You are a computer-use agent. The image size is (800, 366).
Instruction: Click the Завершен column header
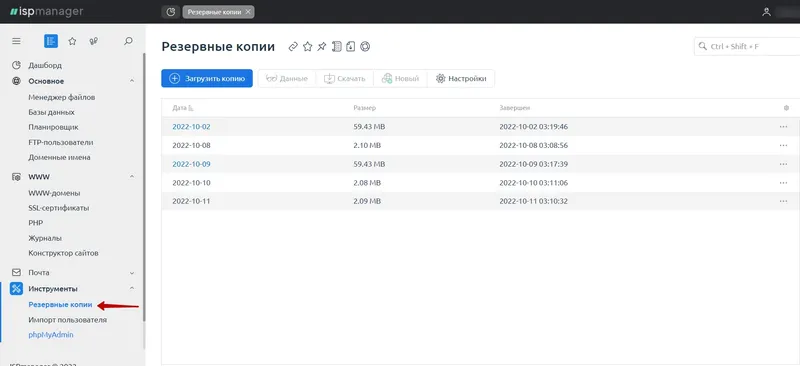pos(515,108)
